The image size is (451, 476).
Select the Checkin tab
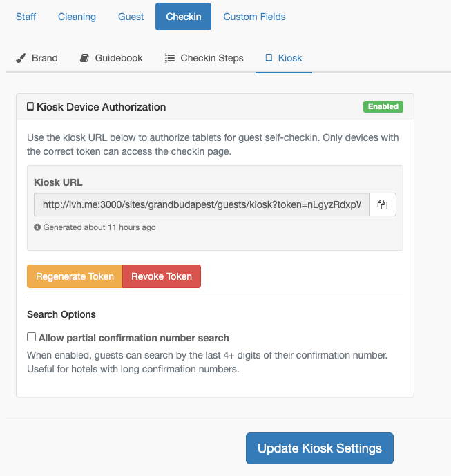183,17
